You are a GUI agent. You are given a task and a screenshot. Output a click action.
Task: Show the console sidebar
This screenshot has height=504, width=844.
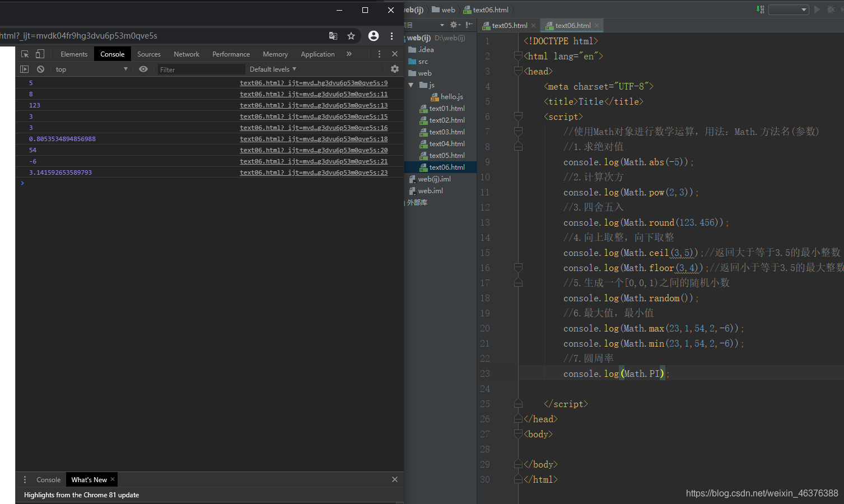(x=24, y=69)
